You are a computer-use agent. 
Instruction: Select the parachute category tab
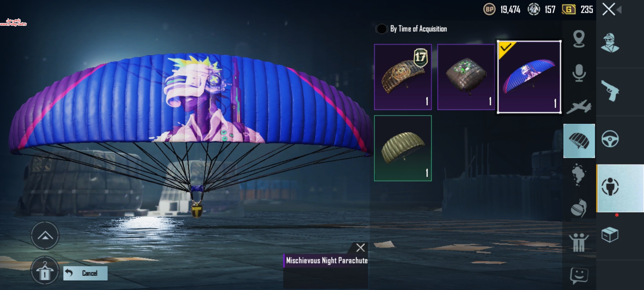(x=579, y=141)
